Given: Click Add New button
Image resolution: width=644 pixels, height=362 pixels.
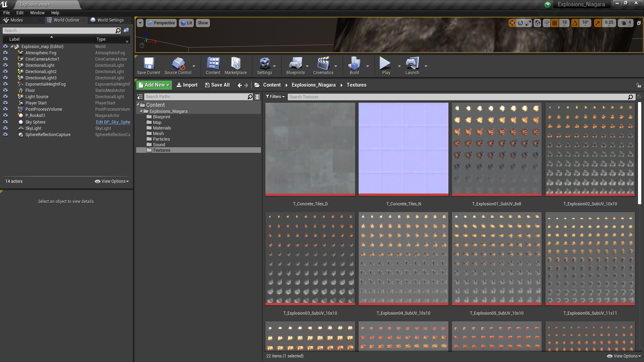Looking at the screenshot, I should click(154, 85).
